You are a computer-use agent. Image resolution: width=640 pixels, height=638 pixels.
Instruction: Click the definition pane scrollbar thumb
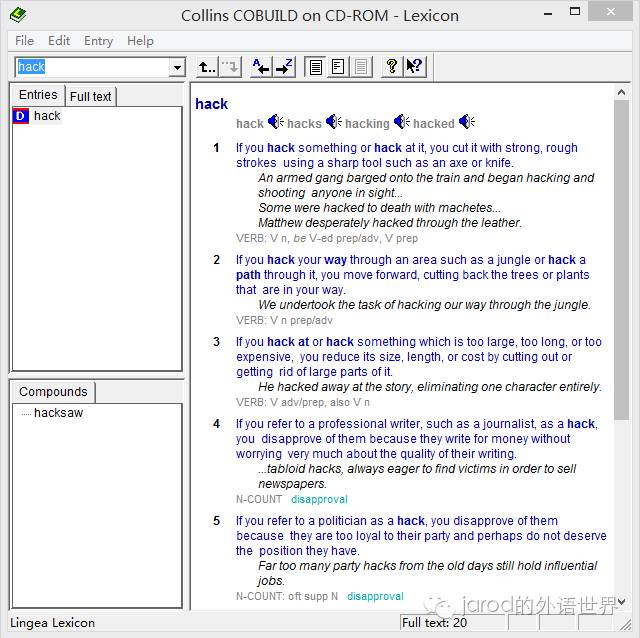coord(621,260)
